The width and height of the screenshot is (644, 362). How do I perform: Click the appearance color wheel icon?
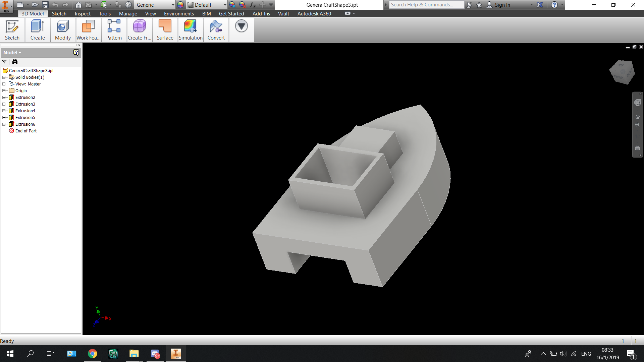point(180,5)
